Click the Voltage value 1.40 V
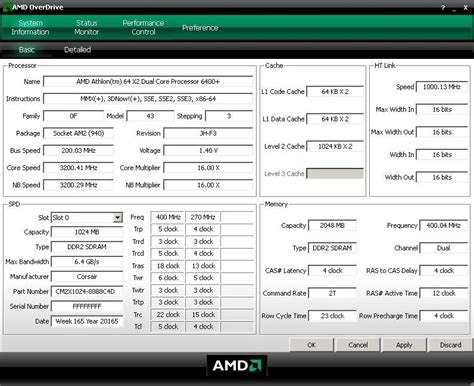474x386 pixels. [208, 151]
